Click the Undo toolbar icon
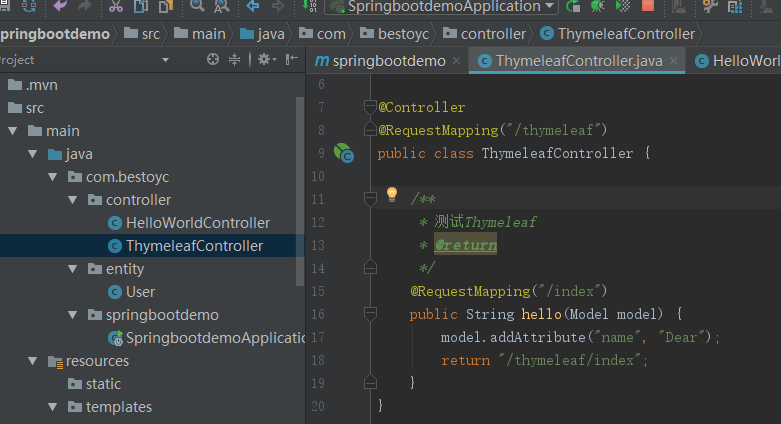The image size is (781, 424). (x=60, y=5)
